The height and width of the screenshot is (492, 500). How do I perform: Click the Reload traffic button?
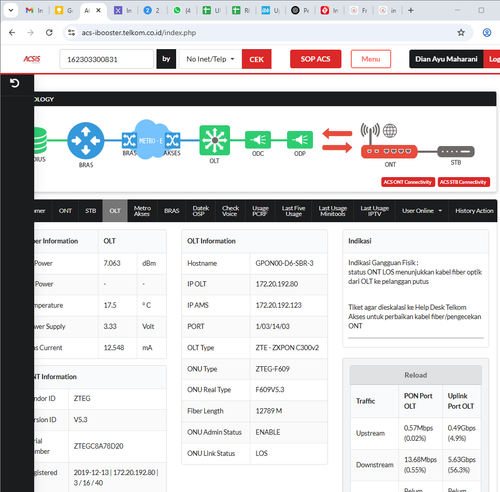(416, 375)
